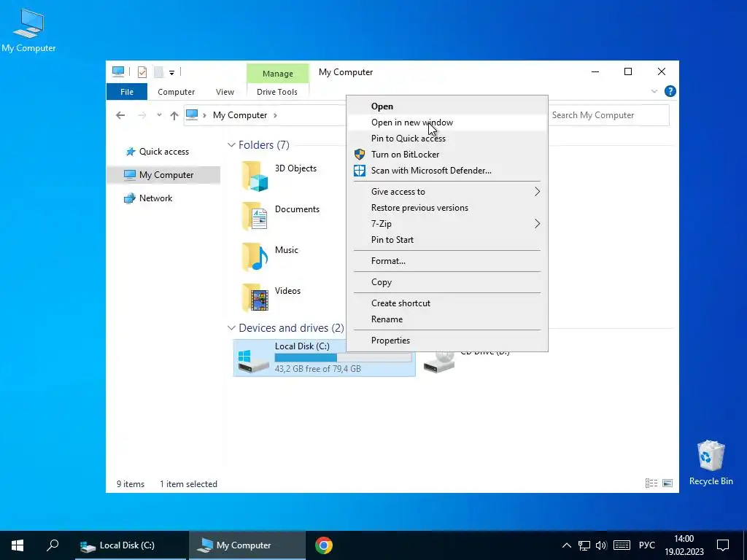This screenshot has height=560, width=747.
Task: Click the Local Disk (C:) space usage bar
Action: [343, 357]
